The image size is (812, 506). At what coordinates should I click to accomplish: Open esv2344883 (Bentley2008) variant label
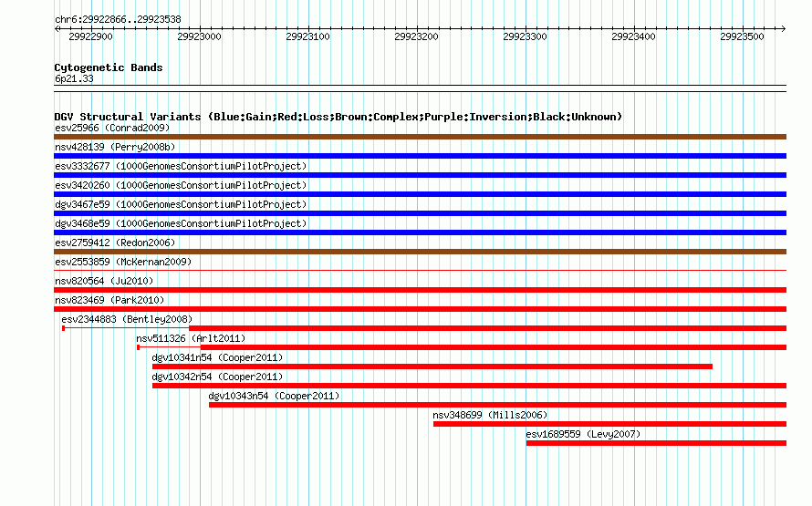tap(127, 319)
